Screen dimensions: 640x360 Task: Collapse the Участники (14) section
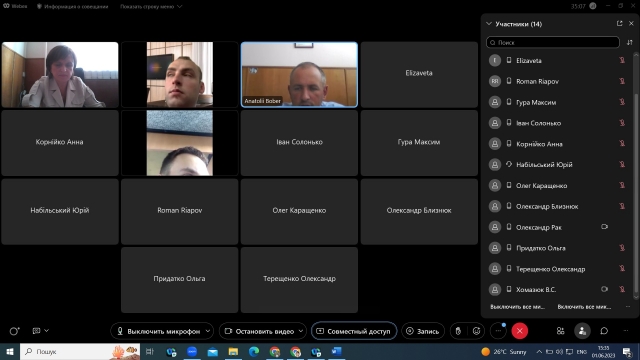[x=489, y=24]
